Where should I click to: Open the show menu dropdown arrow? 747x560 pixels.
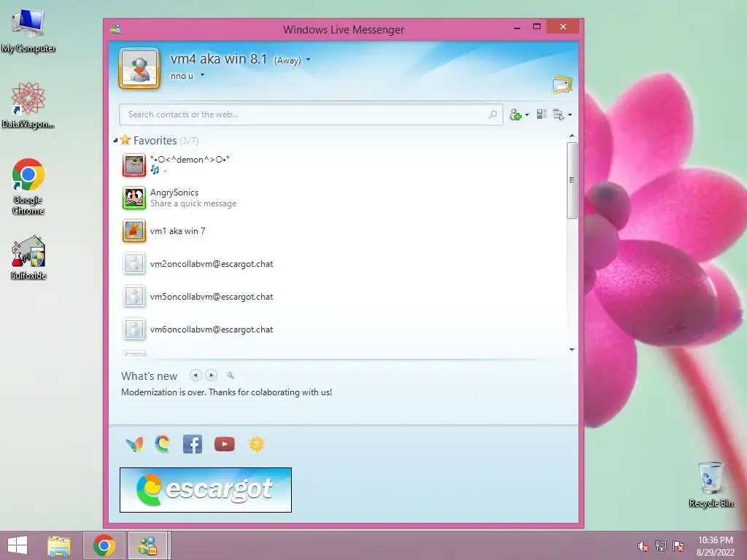[570, 114]
